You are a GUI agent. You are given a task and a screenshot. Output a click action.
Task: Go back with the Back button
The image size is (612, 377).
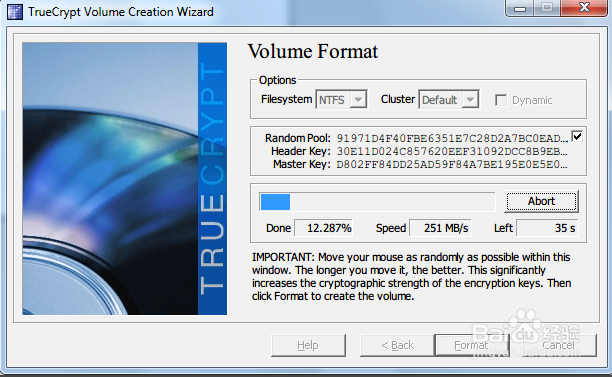tap(397, 345)
